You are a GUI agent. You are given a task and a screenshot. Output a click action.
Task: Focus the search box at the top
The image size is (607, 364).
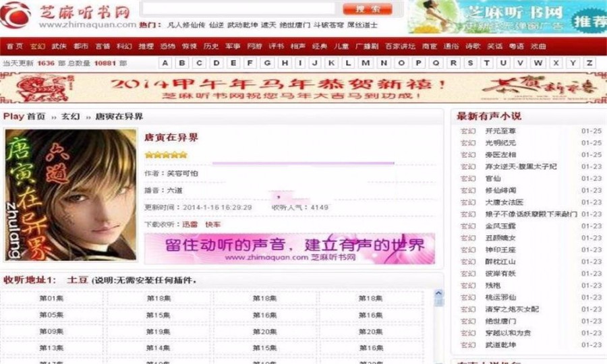point(239,9)
